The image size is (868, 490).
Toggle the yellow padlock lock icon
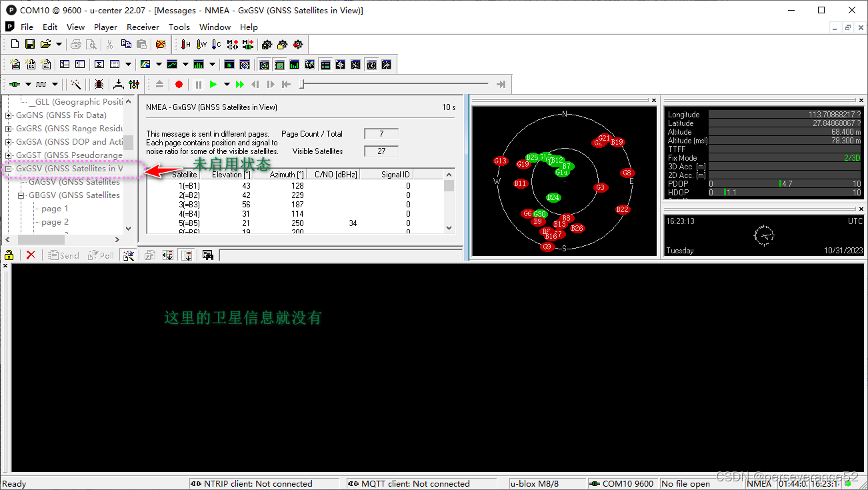pyautogui.click(x=9, y=255)
